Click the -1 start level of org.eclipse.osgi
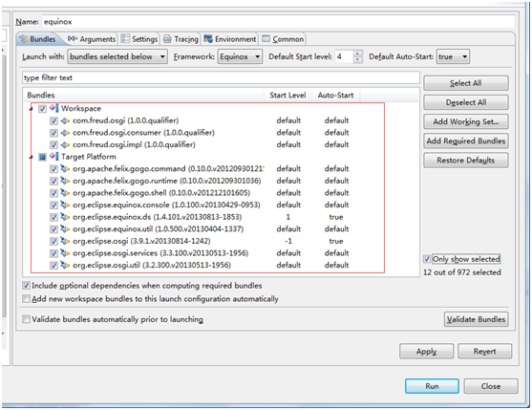The height and width of the screenshot is (410, 532). (288, 241)
